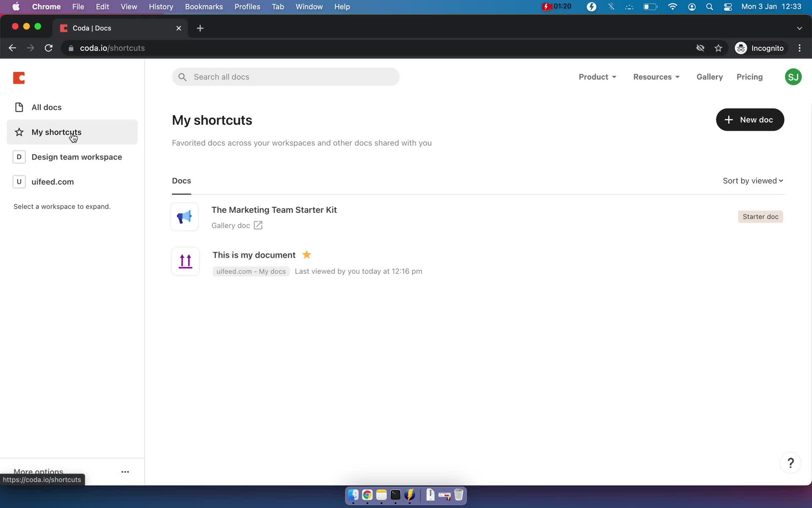
Task: Click the D workspace badge icon
Action: click(19, 157)
